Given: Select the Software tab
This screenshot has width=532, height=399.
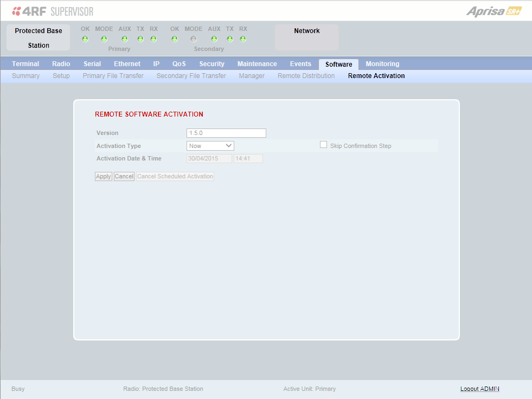Looking at the screenshot, I should 338,64.
